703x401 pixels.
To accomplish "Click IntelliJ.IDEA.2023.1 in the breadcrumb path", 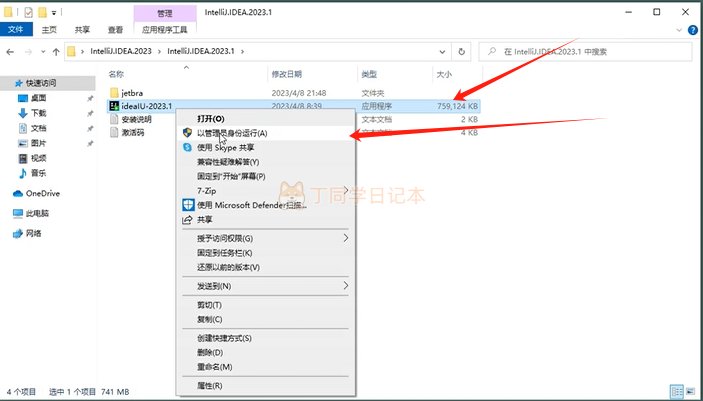I will [201, 51].
